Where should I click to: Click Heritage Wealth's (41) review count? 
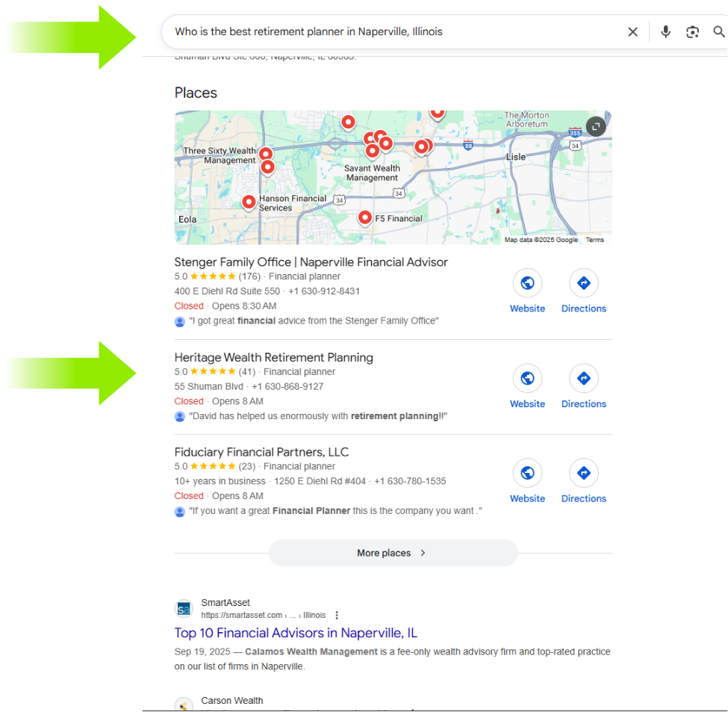(x=247, y=371)
